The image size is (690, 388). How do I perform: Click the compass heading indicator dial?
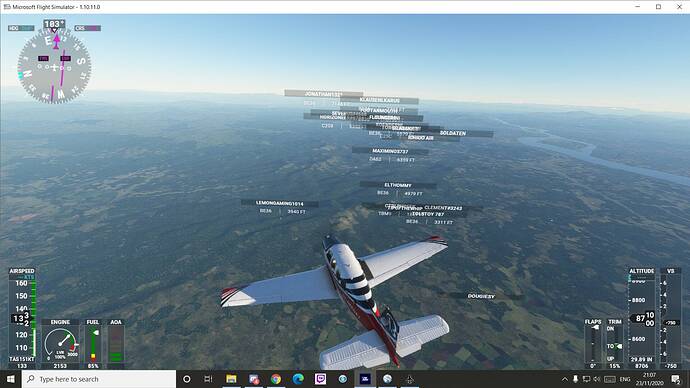click(x=54, y=67)
